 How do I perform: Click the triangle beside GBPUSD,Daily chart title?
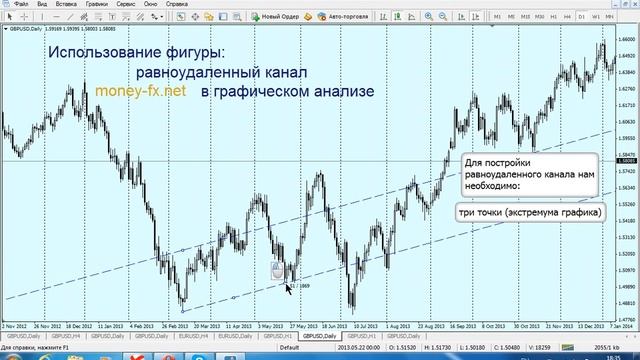(x=6, y=29)
